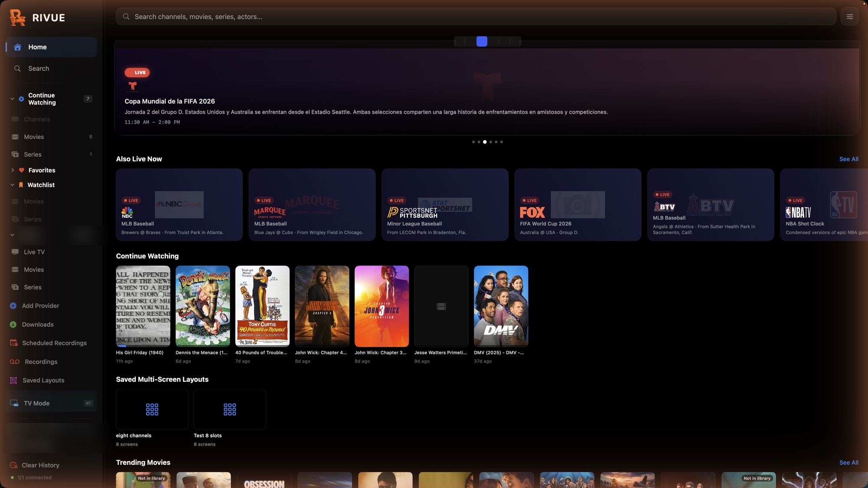The height and width of the screenshot is (488, 868).
Task: Click See All next to Also Live Now
Action: (848, 159)
